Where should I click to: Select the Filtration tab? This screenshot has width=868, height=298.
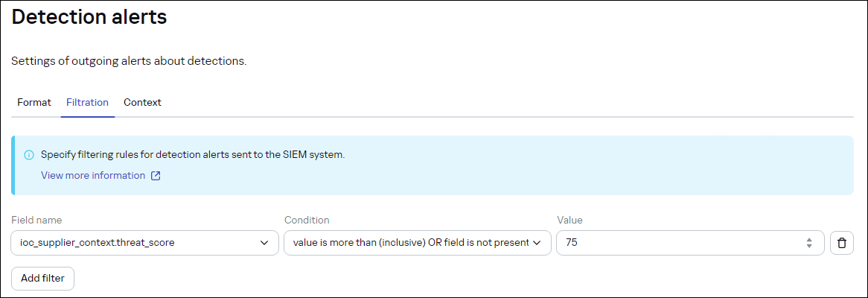tap(87, 103)
